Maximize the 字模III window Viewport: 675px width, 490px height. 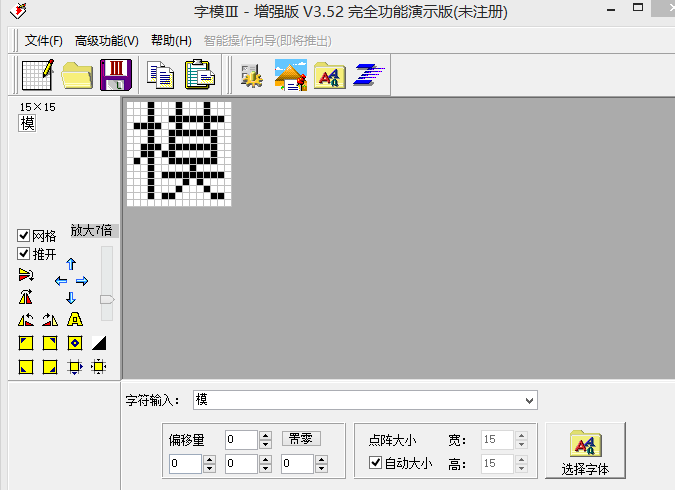pyautogui.click(x=638, y=7)
